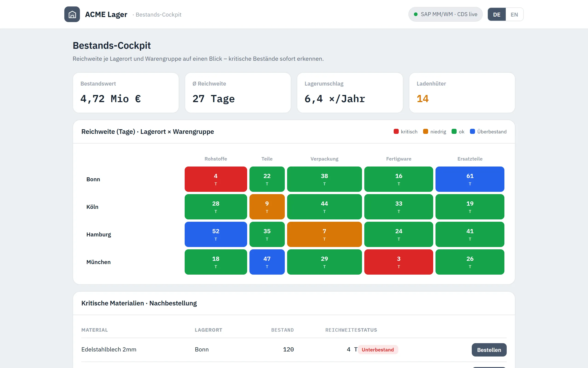
Task: Select Hamburg Verpackung cell showing 7 T
Action: 324,234
